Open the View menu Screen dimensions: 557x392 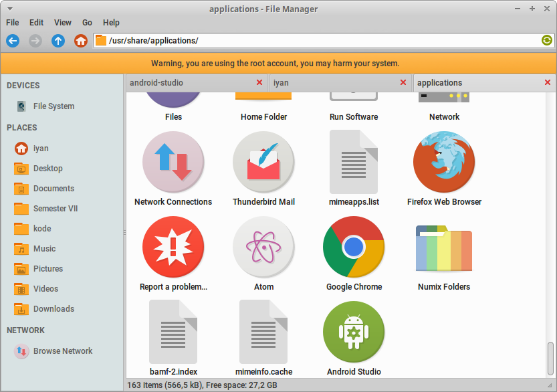[63, 22]
